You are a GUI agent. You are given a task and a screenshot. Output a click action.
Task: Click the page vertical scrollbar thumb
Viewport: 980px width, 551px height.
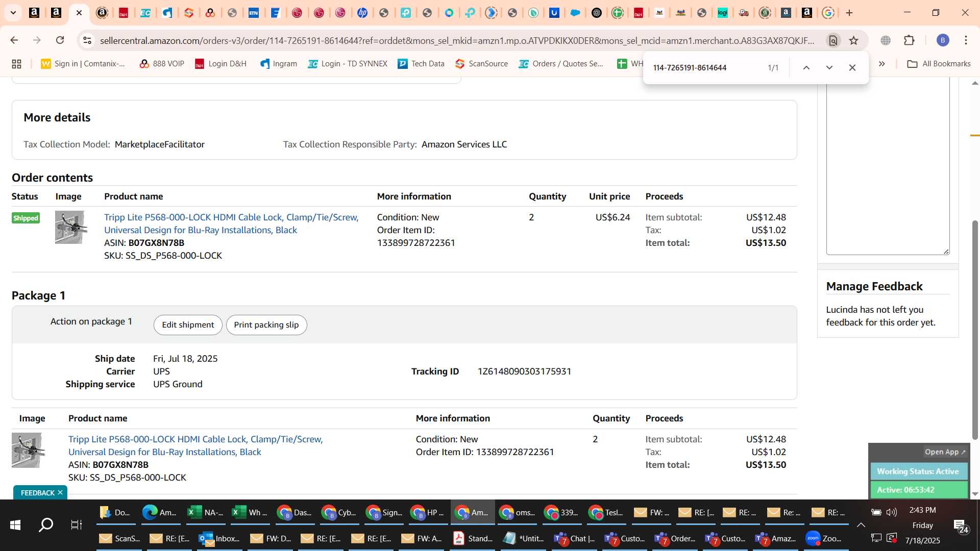click(x=975, y=329)
